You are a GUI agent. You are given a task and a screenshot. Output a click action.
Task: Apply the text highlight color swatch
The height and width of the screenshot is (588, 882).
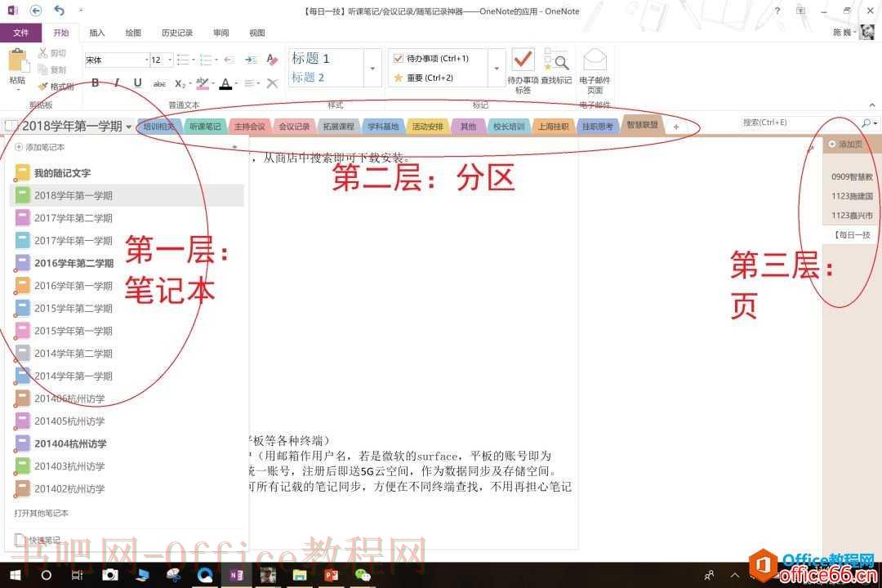[203, 84]
